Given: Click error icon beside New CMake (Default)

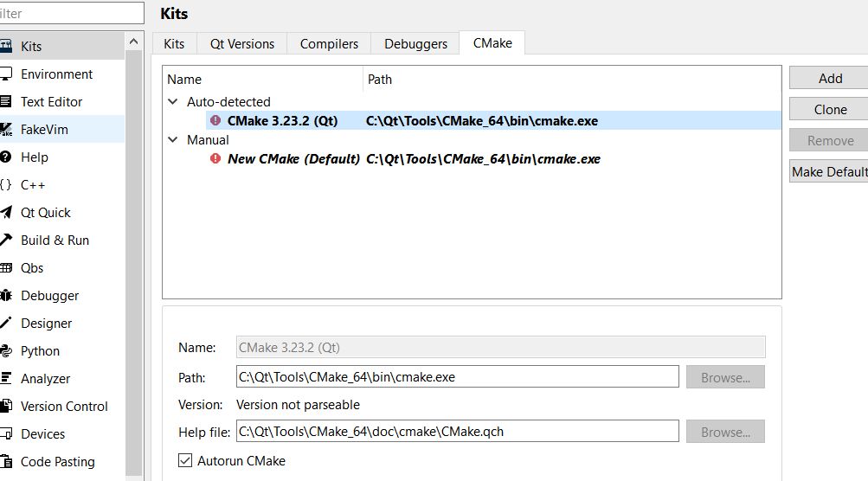Looking at the screenshot, I should coord(215,158).
